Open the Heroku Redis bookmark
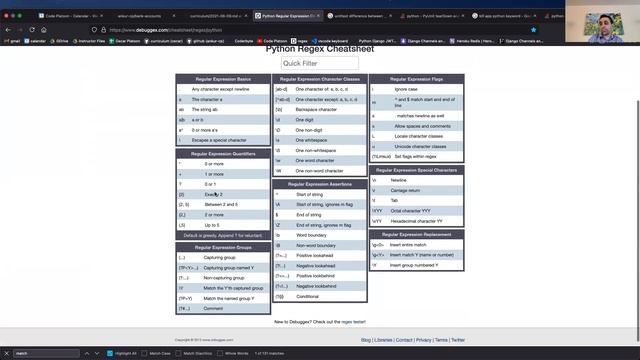Image resolution: width=640 pixels, height=360 pixels. 472,41
